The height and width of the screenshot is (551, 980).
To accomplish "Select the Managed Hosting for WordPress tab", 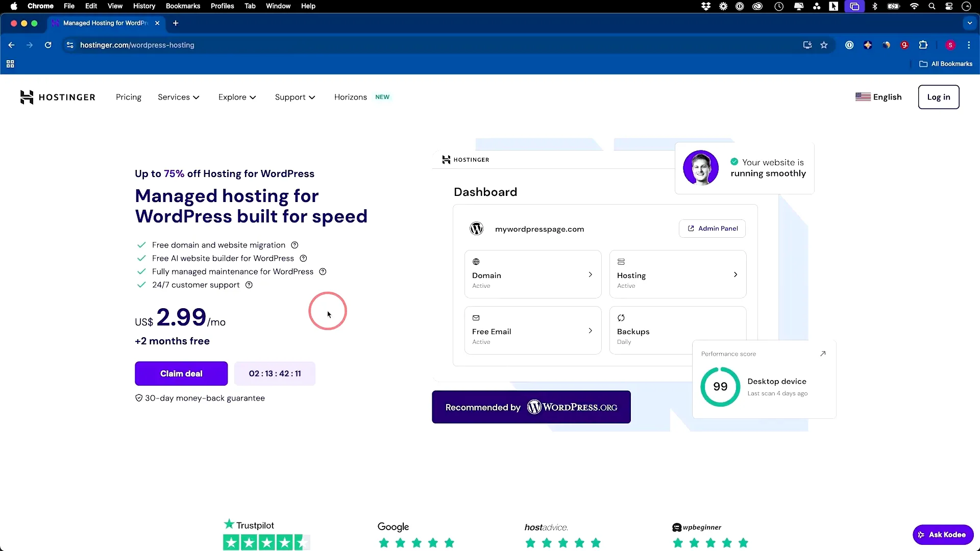I will [105, 23].
